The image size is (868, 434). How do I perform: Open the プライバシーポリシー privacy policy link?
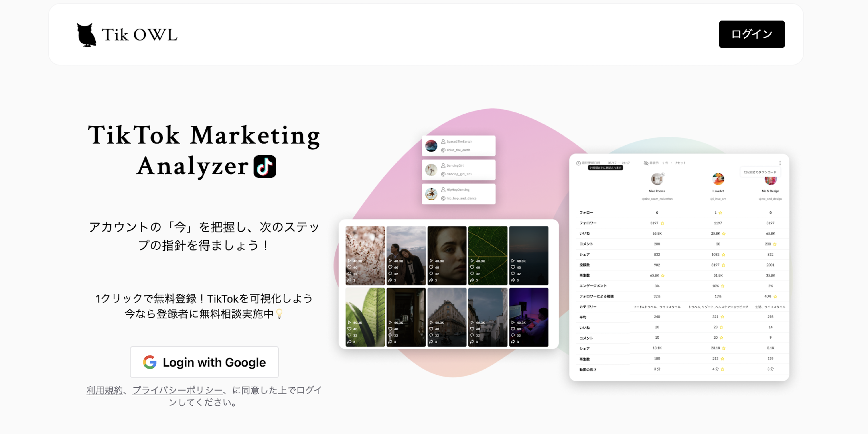click(x=177, y=390)
